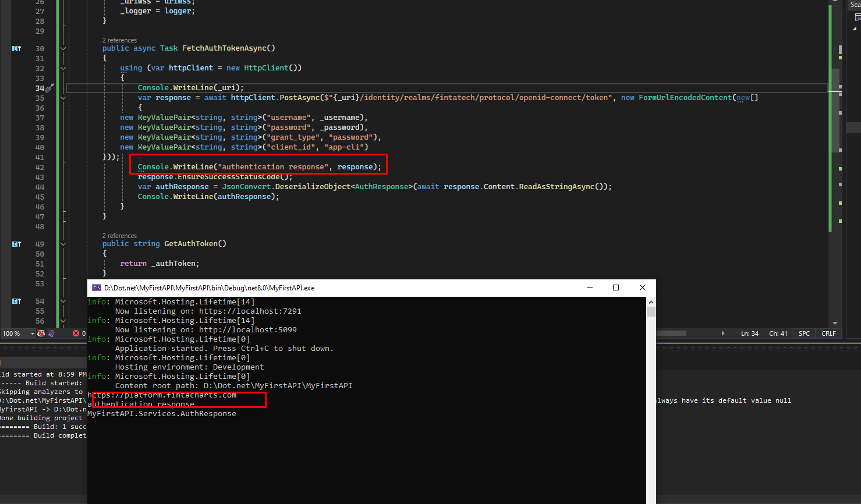The width and height of the screenshot is (861, 504).
Task: Click the Ln: 34 line indicator
Action: (x=750, y=333)
